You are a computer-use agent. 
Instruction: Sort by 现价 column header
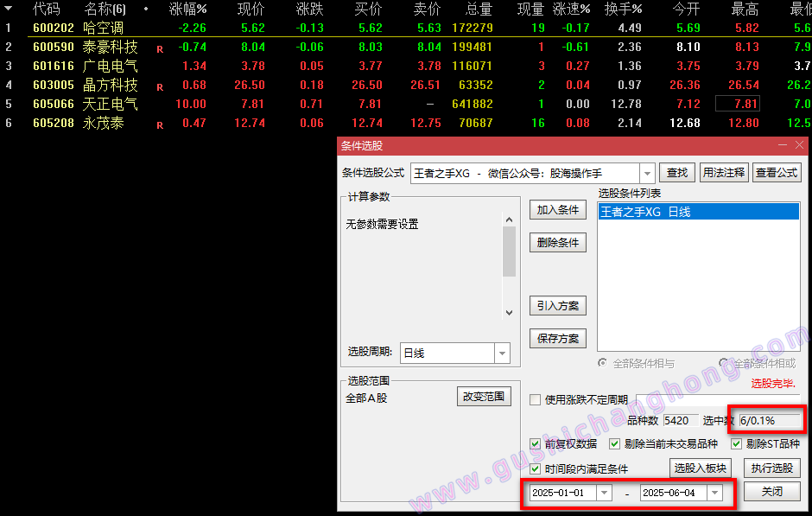[x=251, y=9]
